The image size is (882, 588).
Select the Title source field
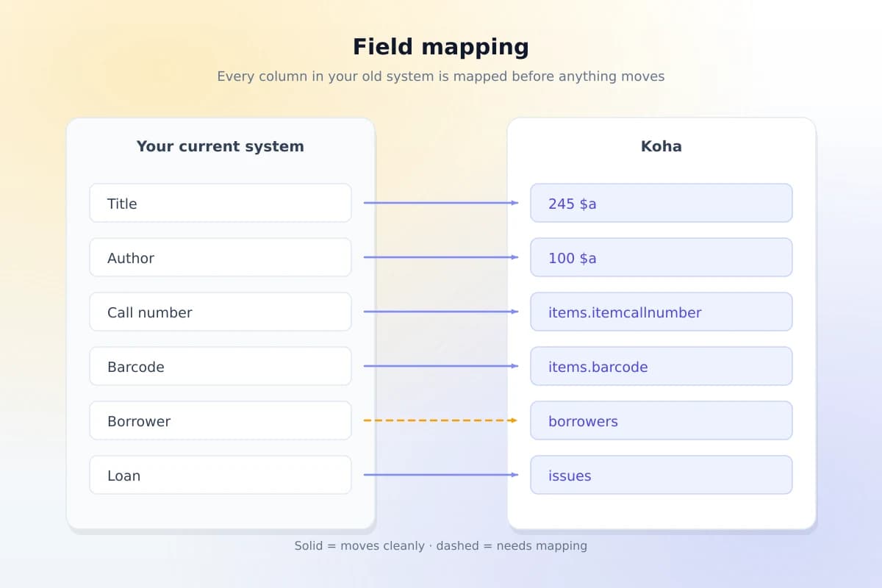pos(220,203)
